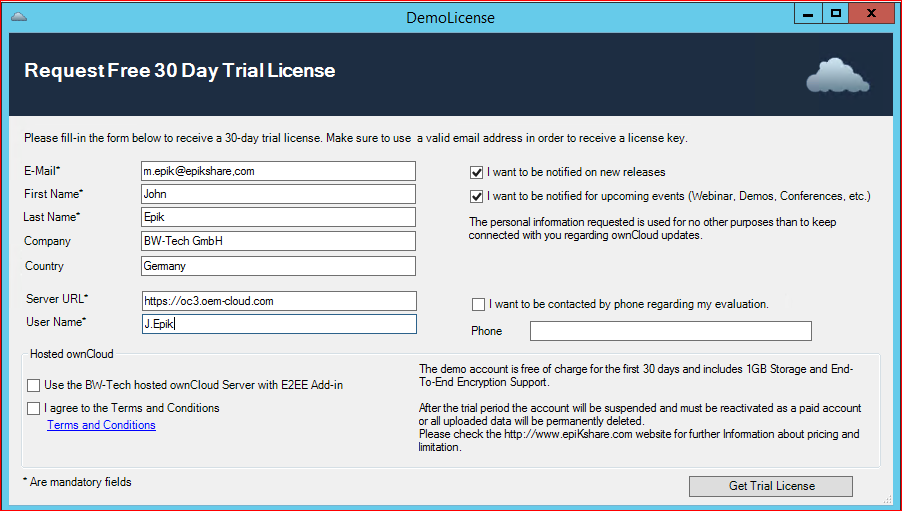Uncheck notify on new releases checkbox
Image resolution: width=902 pixels, height=511 pixels.
click(x=476, y=172)
